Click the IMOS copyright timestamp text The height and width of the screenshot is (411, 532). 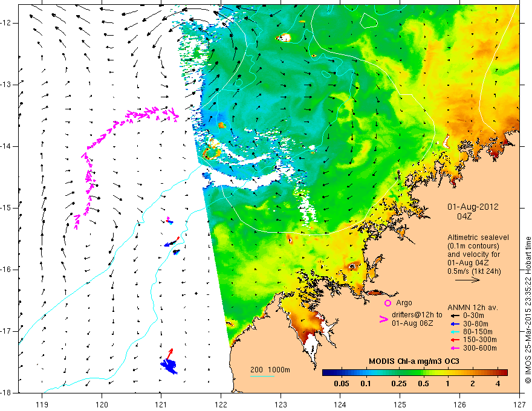coord(528,310)
